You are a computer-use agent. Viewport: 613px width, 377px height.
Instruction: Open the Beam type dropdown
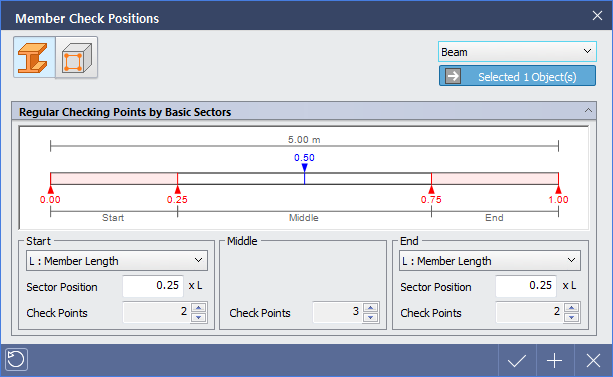coord(517,52)
